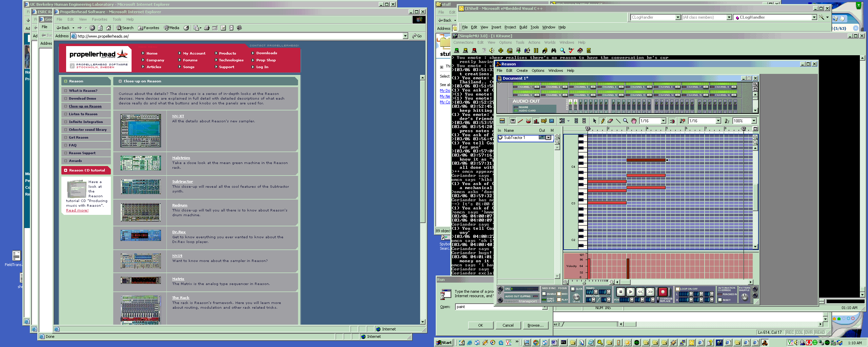This screenshot has height=347, width=868.
Task: Open the All class members dropdown
Action: [x=729, y=17]
